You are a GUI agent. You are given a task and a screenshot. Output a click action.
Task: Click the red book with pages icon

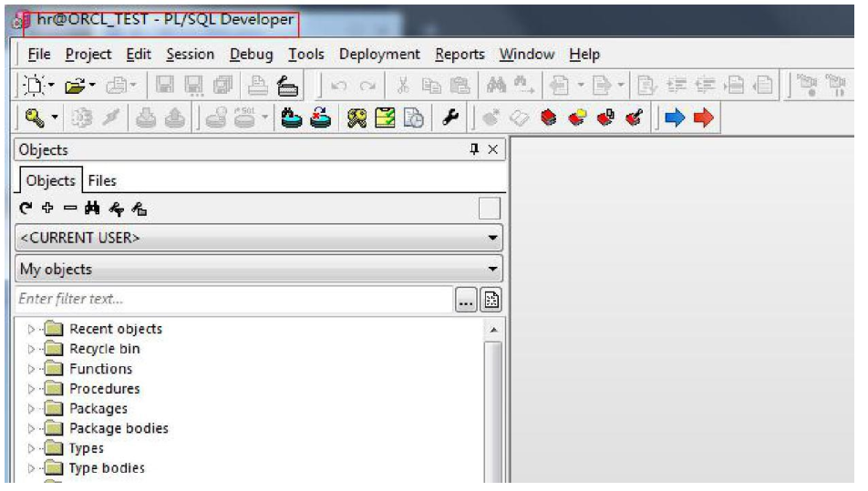pyautogui.click(x=605, y=118)
